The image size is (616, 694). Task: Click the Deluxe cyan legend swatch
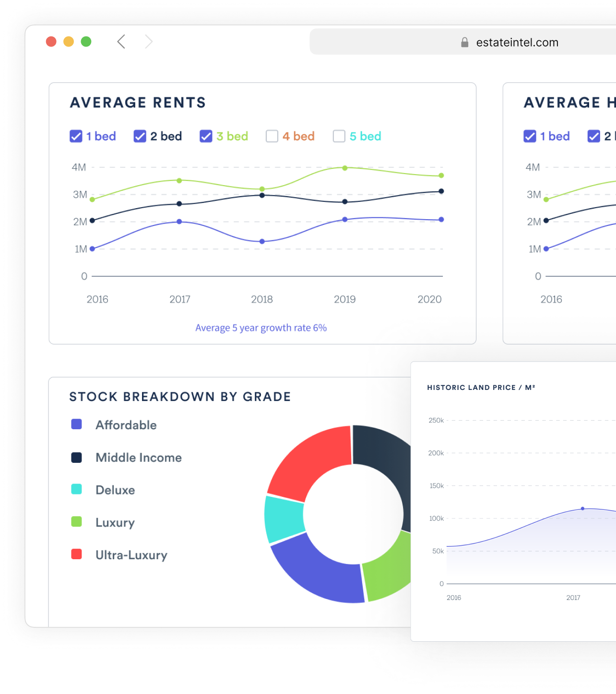point(76,489)
